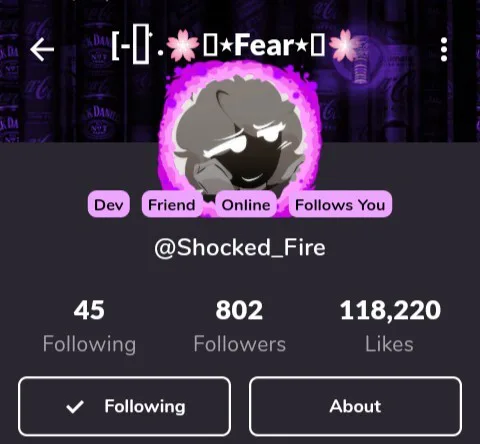Open the three-dot options menu

coord(444,49)
